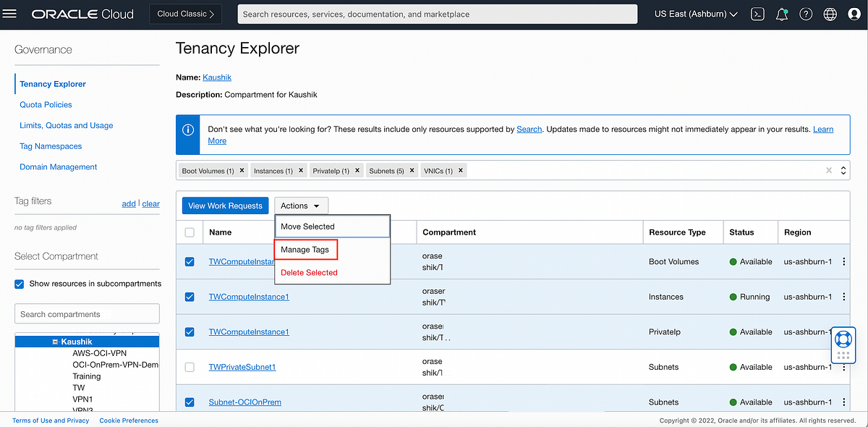Image resolution: width=868 pixels, height=427 pixels.
Task: Open the language globe selector
Action: [x=830, y=13]
